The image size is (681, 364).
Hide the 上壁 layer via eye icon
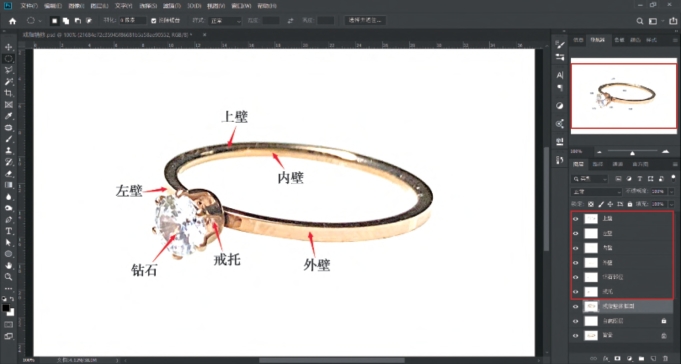pyautogui.click(x=576, y=219)
